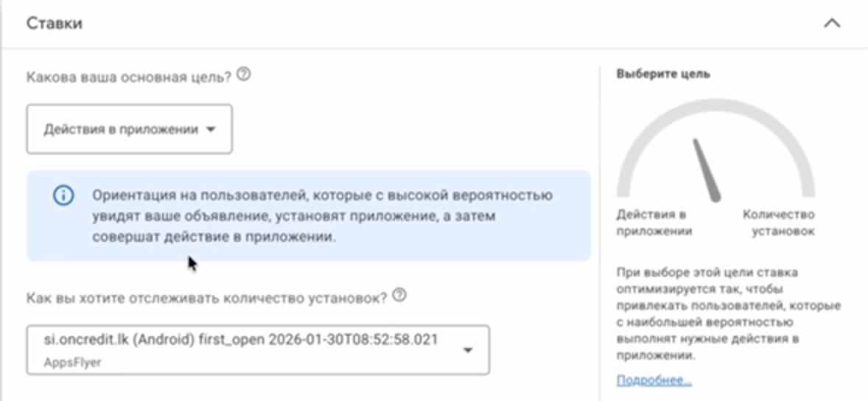Select Действия в приложении label under gauge
This screenshot has width=868, height=401.
654,223
